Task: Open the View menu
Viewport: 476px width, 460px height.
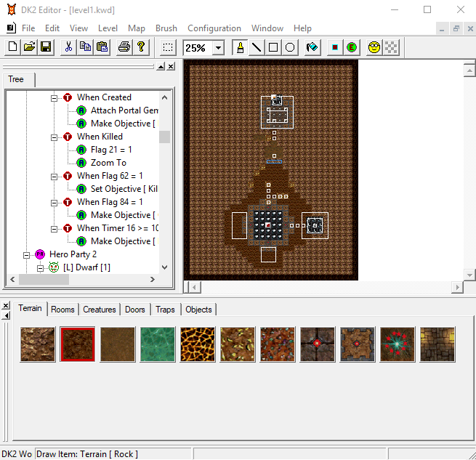Action: 78,28
